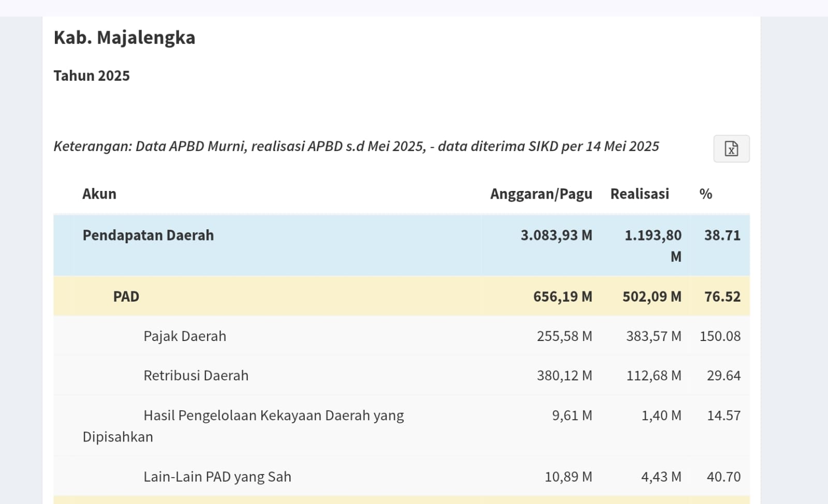Select the % column header
This screenshot has width=828, height=504.
(705, 194)
